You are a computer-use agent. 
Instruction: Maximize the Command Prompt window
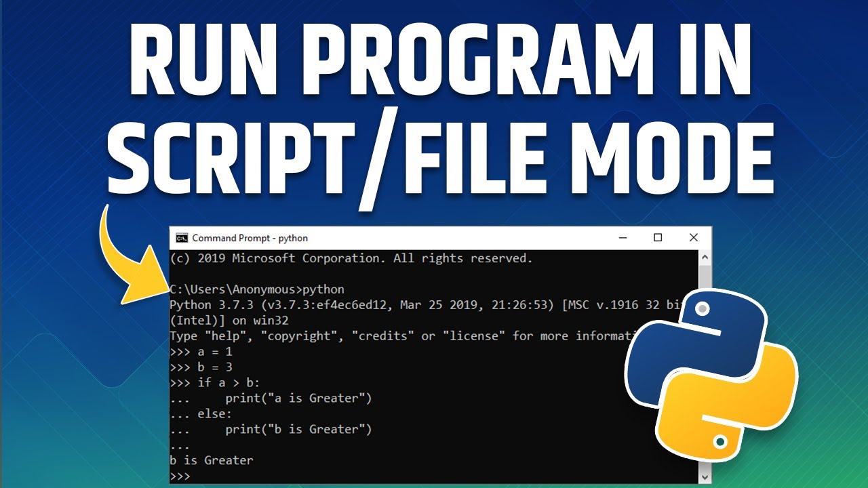[x=658, y=238]
